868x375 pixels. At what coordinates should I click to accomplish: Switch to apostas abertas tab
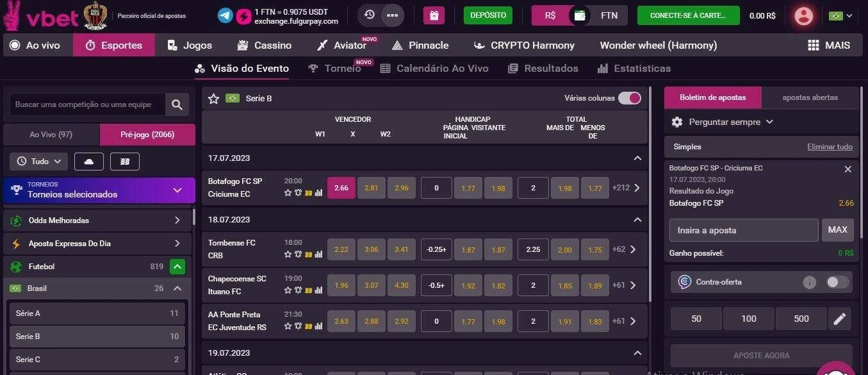pos(810,97)
